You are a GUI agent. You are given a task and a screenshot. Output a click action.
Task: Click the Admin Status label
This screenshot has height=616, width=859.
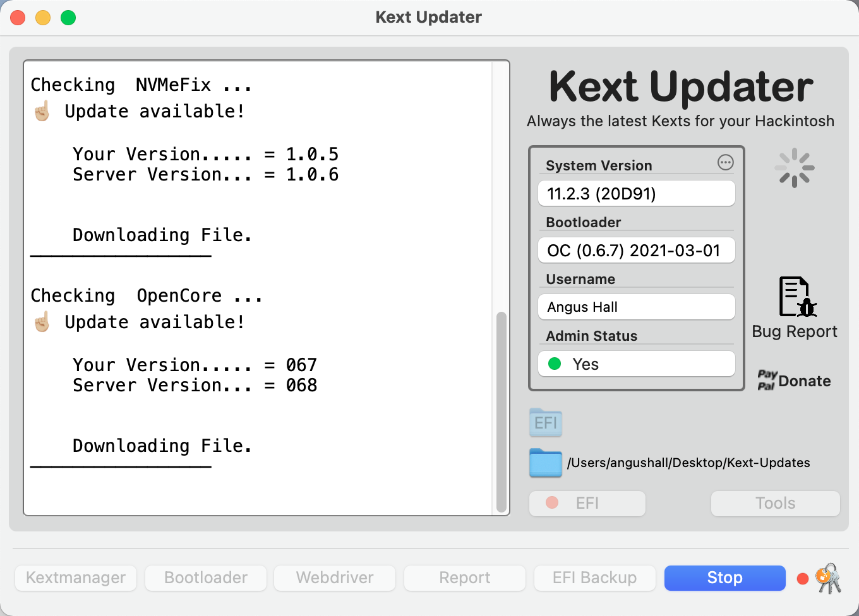pyautogui.click(x=592, y=336)
